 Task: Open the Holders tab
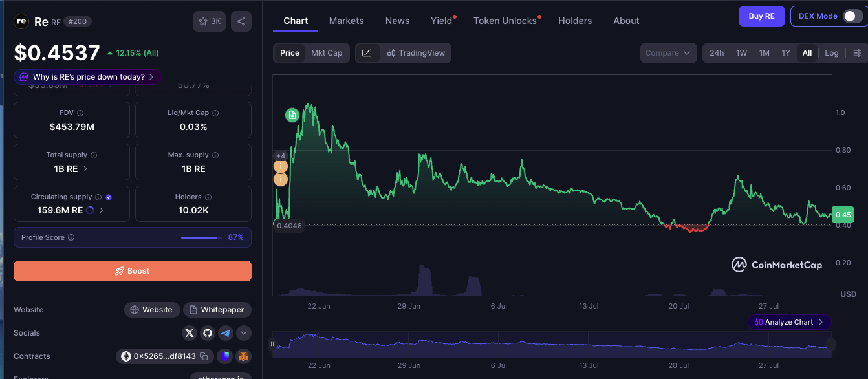575,21
